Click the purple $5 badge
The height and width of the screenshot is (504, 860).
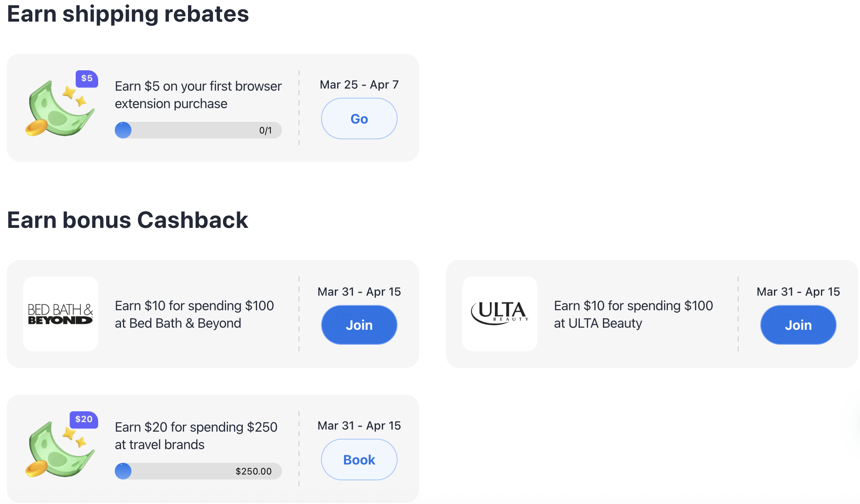pos(86,79)
